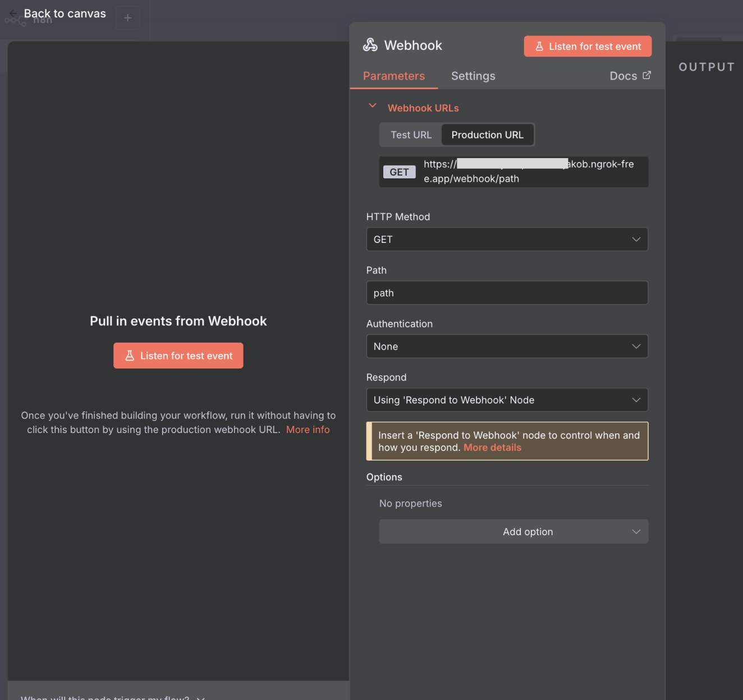Click the More info link
This screenshot has height=700, width=743.
(308, 430)
